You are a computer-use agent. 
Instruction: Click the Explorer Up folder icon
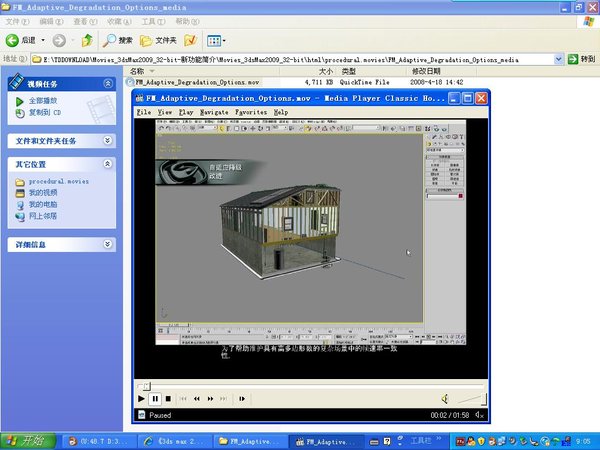87,40
